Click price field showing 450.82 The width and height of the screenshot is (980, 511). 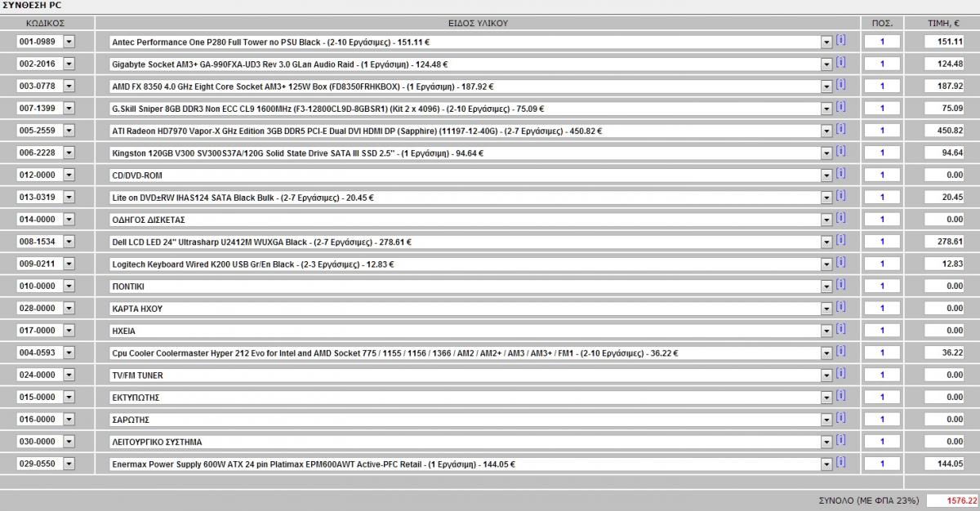pyautogui.click(x=945, y=131)
